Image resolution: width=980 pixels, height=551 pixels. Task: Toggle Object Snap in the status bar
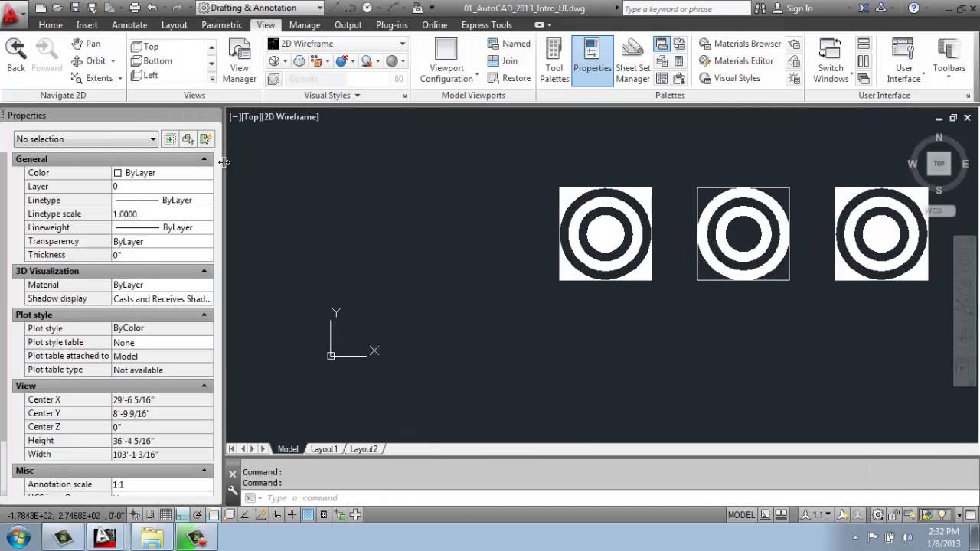tap(214, 515)
